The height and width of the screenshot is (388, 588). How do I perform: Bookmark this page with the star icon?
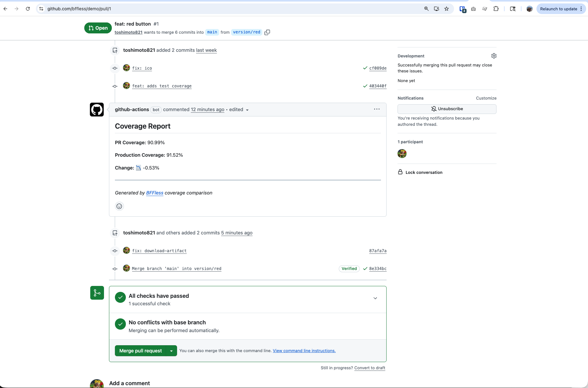pyautogui.click(x=447, y=9)
